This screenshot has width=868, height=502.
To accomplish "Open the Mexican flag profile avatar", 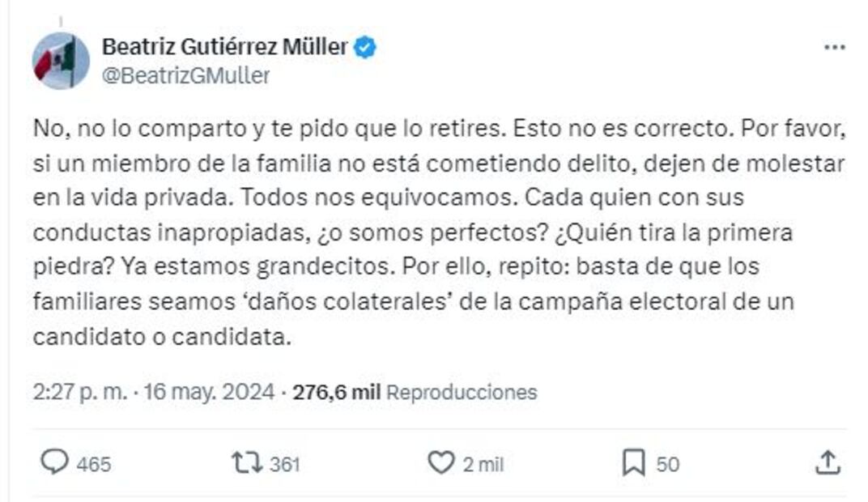I will [x=61, y=61].
